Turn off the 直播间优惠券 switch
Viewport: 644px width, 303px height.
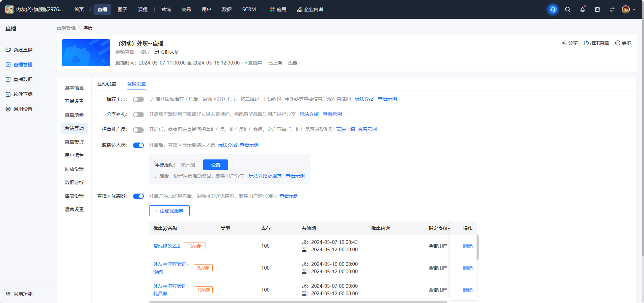coord(138,196)
